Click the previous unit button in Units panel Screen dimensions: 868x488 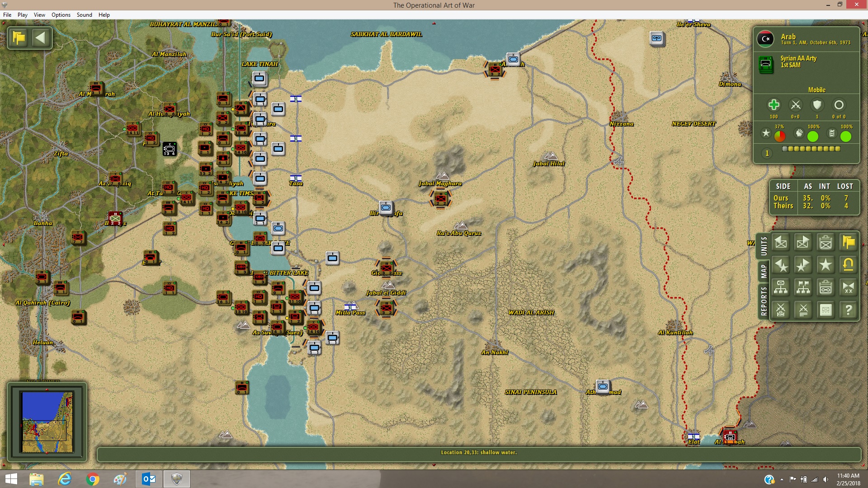(x=781, y=243)
